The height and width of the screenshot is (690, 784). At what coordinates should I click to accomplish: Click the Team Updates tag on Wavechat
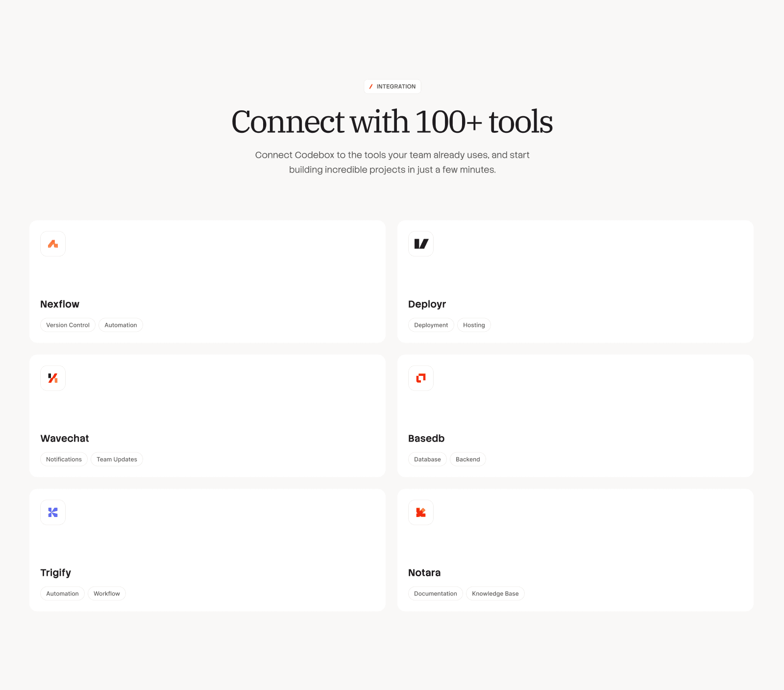click(x=117, y=459)
